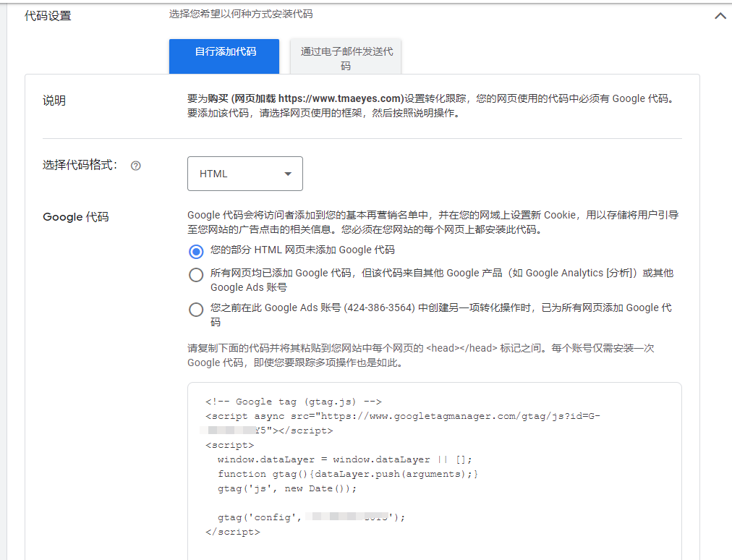Select 您的部分 HTML 网页未添加 Google 代码 option
The height and width of the screenshot is (560, 732).
(196, 252)
